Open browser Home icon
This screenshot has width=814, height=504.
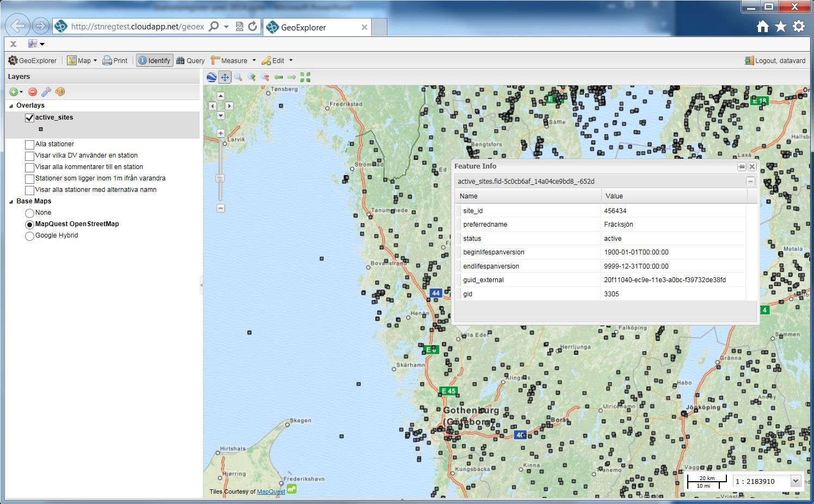763,26
